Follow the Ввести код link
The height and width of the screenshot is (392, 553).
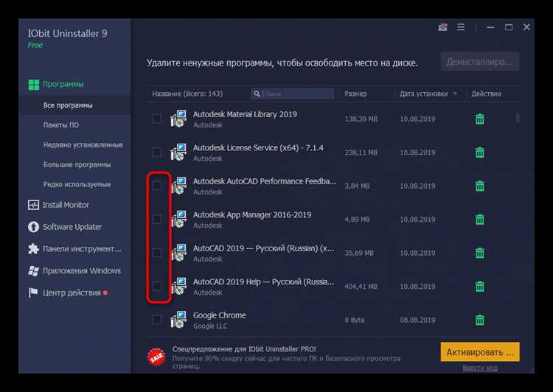pos(480,368)
